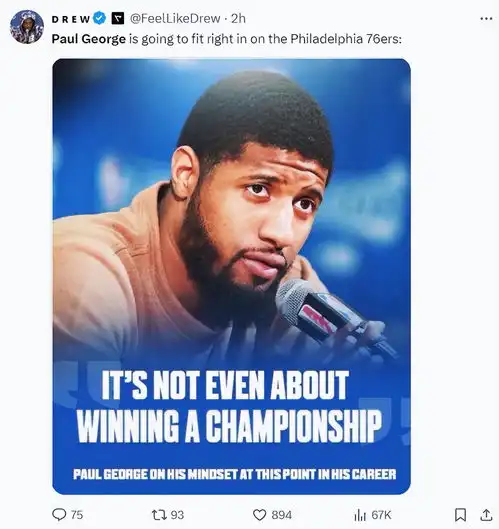499x529 pixels.
Task: Click the share upload icon
Action: [x=486, y=515]
